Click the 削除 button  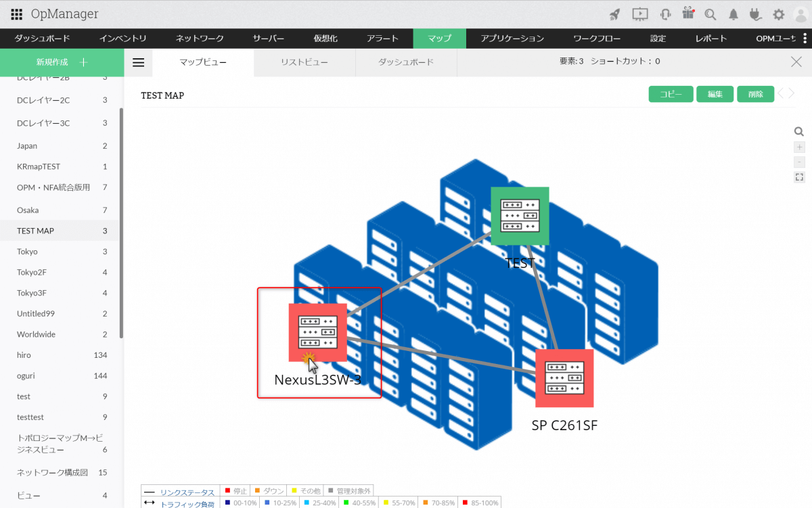(x=756, y=94)
